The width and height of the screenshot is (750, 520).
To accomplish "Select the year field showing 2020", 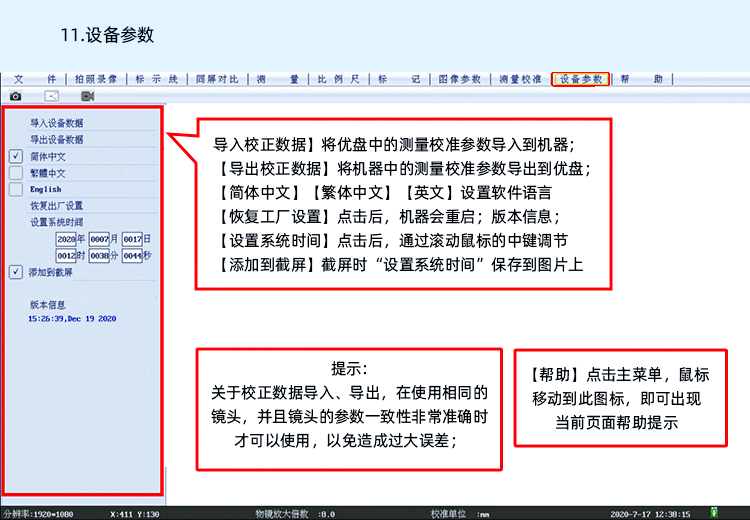I will pos(66,239).
